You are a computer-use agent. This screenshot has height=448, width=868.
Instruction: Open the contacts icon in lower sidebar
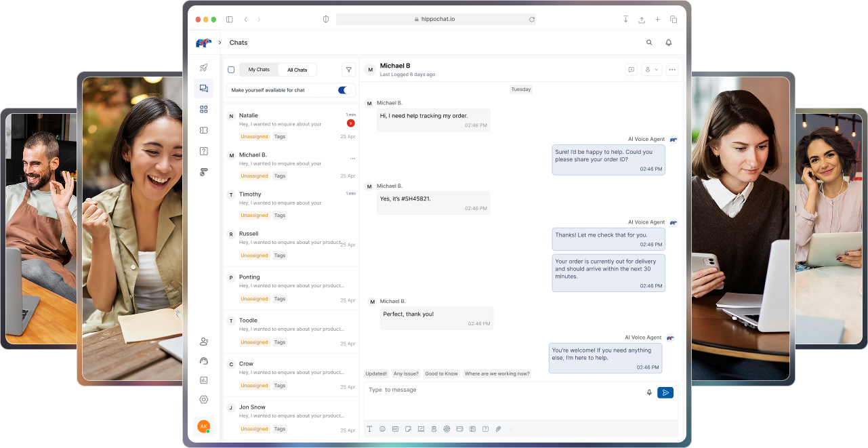203,342
